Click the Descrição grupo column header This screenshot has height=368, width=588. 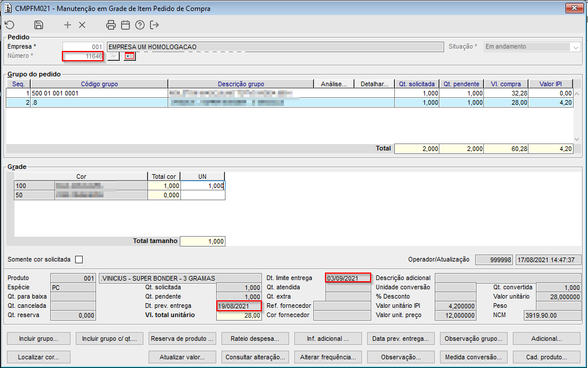[x=241, y=84]
